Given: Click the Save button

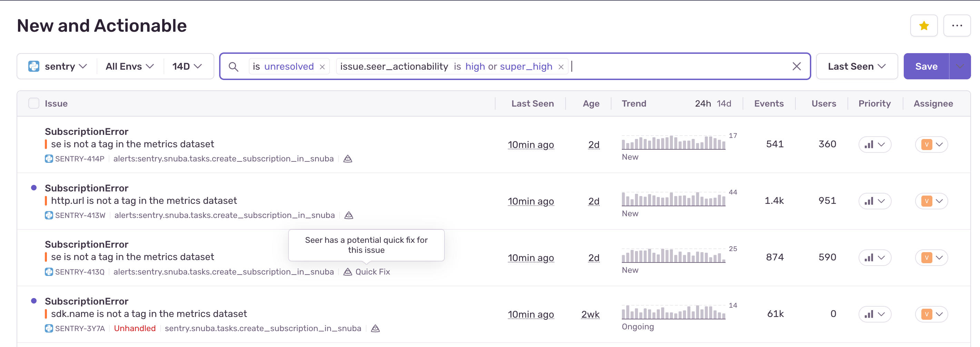Looking at the screenshot, I should (x=927, y=66).
